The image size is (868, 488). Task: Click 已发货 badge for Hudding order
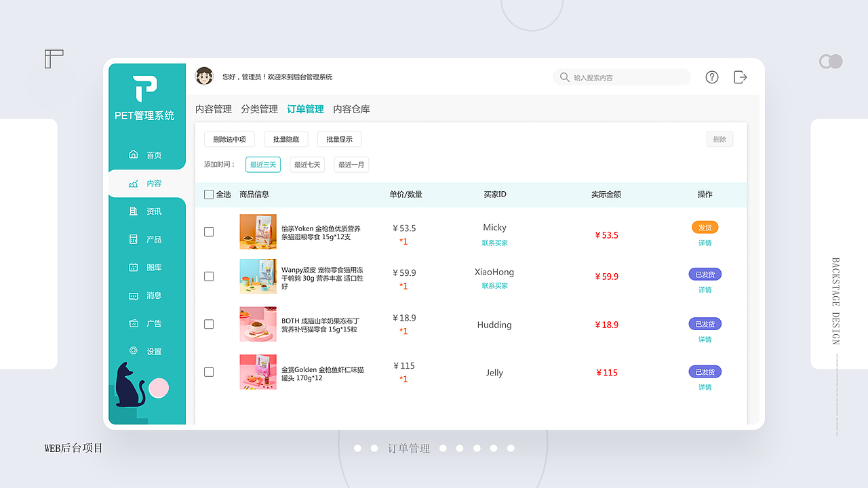(x=705, y=324)
